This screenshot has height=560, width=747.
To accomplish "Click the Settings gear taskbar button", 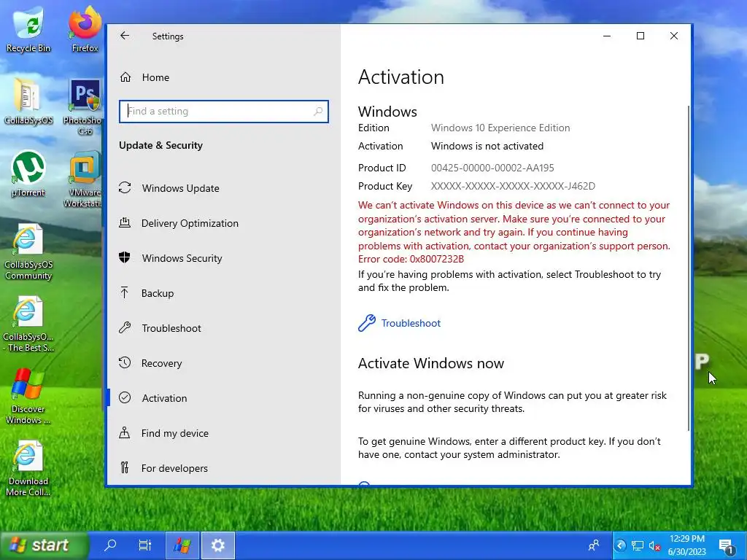I will [218, 545].
